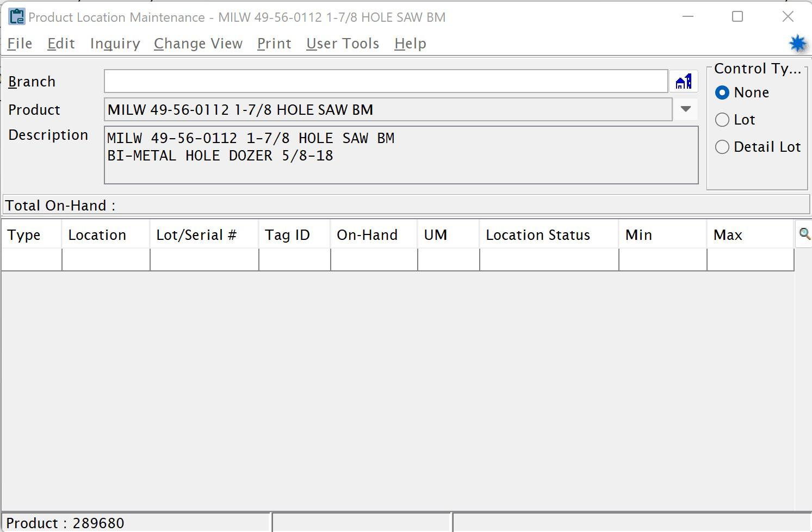Minimize the Product Location Maintenance window
The height and width of the screenshot is (532, 812).
[x=688, y=17]
